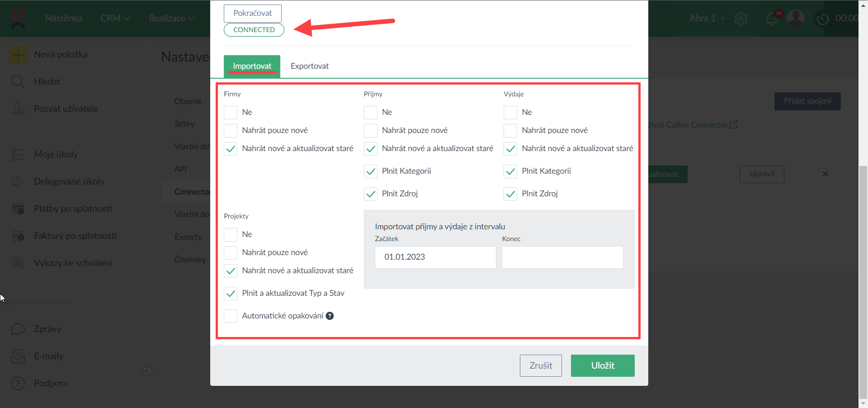Click the timer clock icon
Screen dimensions: 868x408
(822, 19)
